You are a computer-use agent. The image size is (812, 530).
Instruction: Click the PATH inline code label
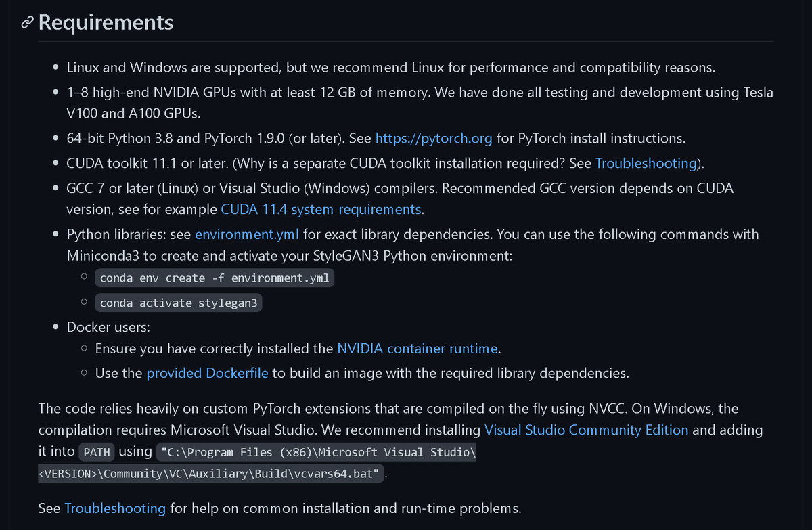point(97,452)
